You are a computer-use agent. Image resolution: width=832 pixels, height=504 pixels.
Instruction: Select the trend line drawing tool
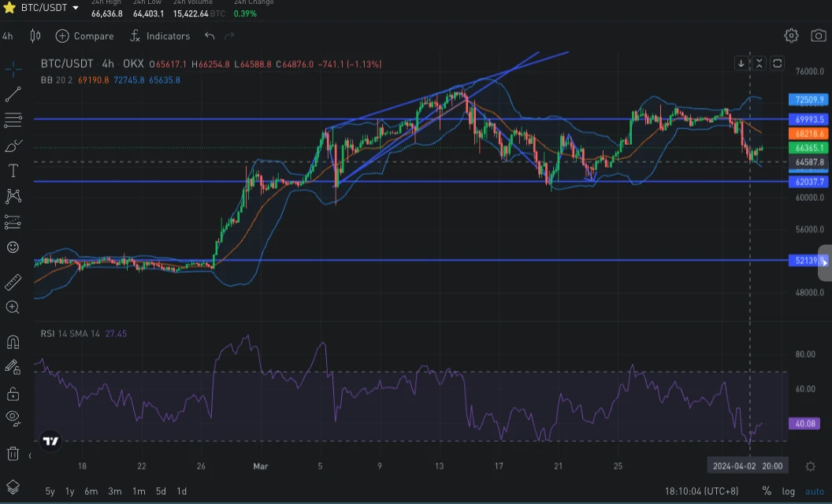point(13,94)
